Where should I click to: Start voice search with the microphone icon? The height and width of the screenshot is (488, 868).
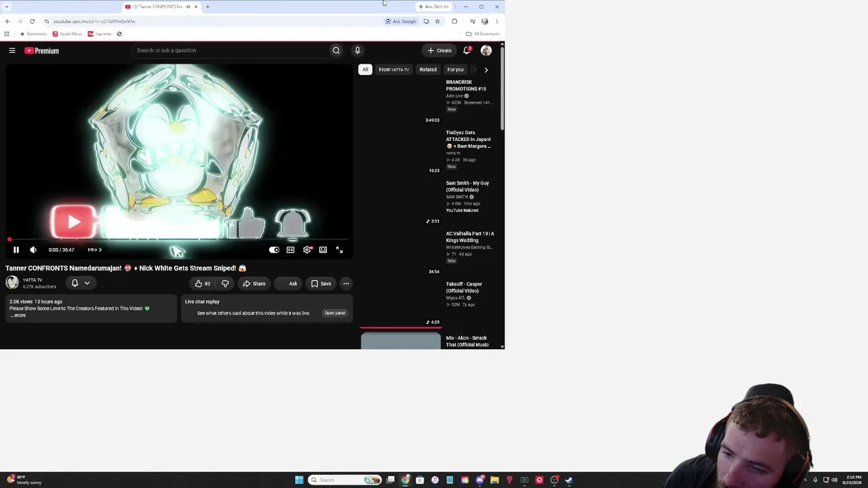(357, 50)
